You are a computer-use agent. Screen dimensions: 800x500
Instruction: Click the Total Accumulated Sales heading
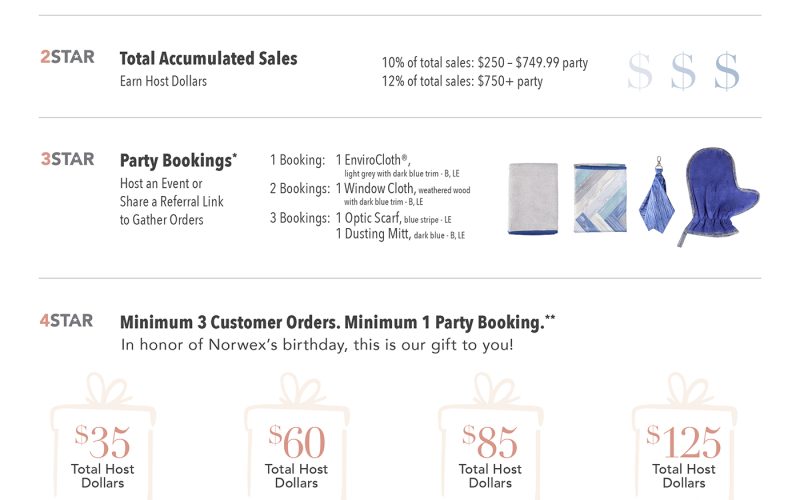pos(208,59)
